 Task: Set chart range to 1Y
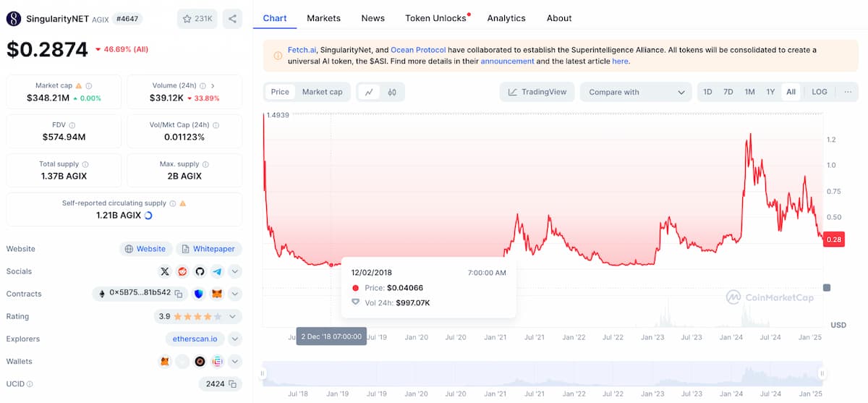[770, 92]
